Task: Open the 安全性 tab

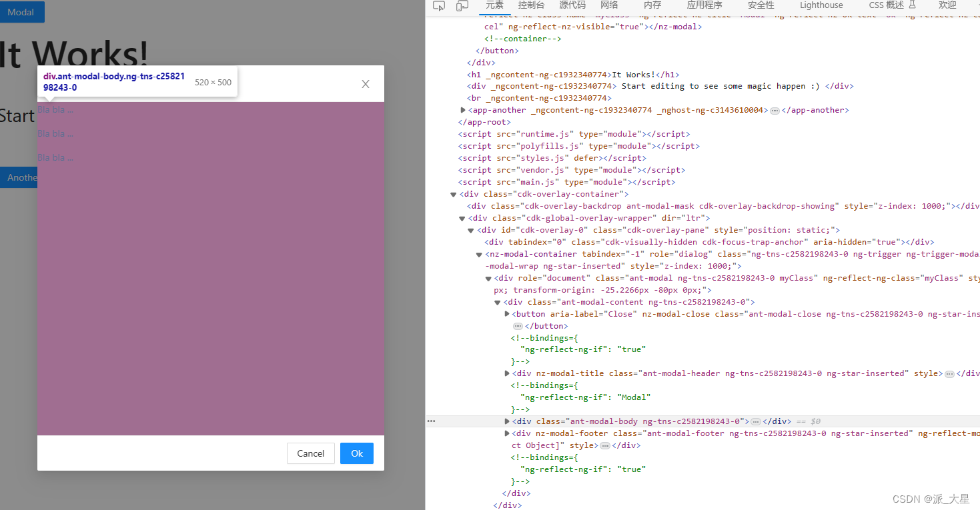Action: (761, 5)
